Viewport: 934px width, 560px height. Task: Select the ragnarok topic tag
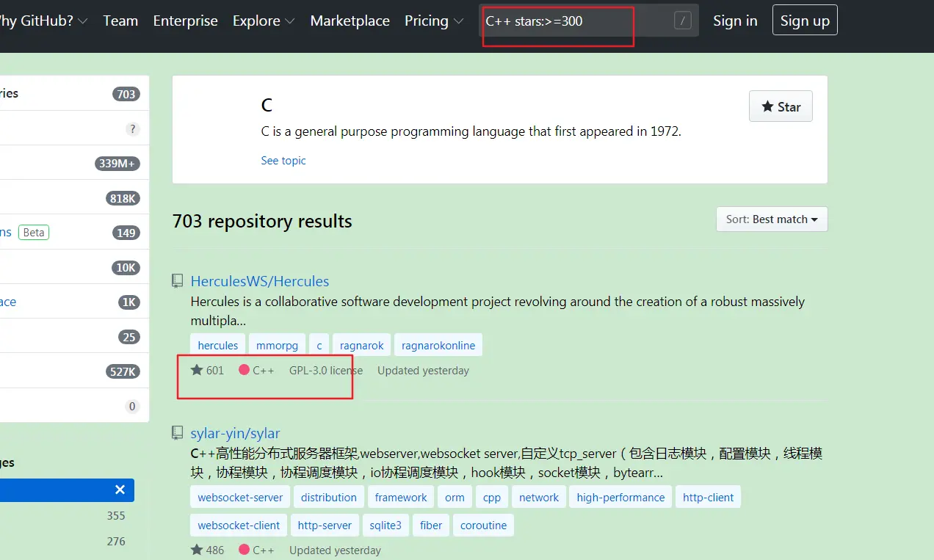pos(361,345)
